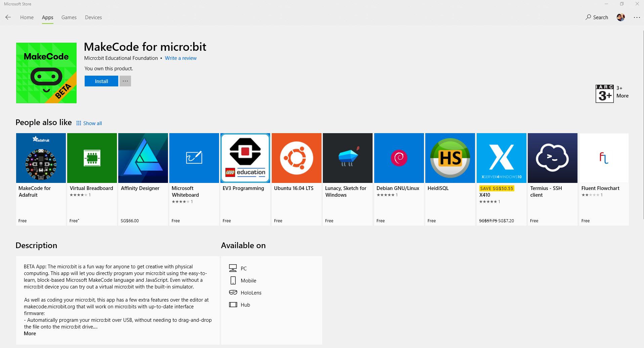This screenshot has height=348, width=644.
Task: Open the user profile avatar
Action: (x=620, y=17)
